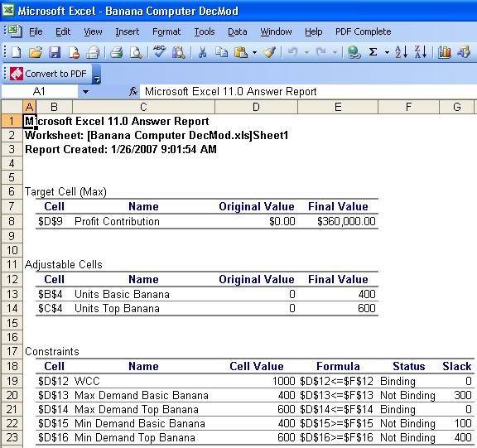Click the Print icon in the toolbar

116,52
